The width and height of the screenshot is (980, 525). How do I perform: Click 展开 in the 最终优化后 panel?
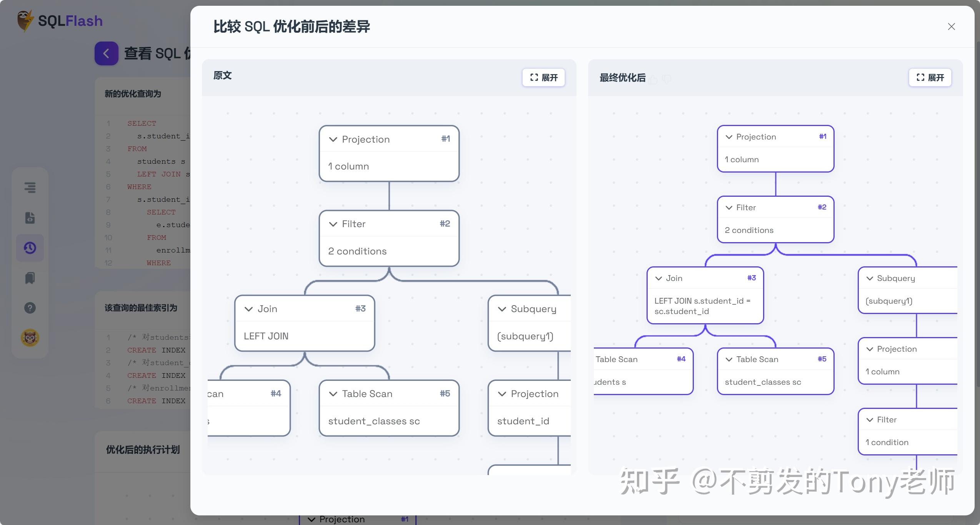tap(930, 77)
